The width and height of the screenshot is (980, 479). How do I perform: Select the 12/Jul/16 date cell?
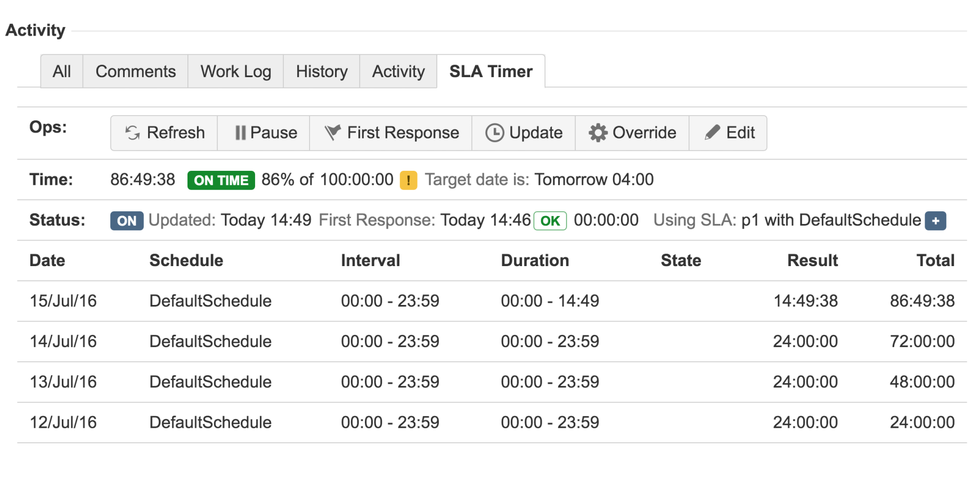(63, 422)
